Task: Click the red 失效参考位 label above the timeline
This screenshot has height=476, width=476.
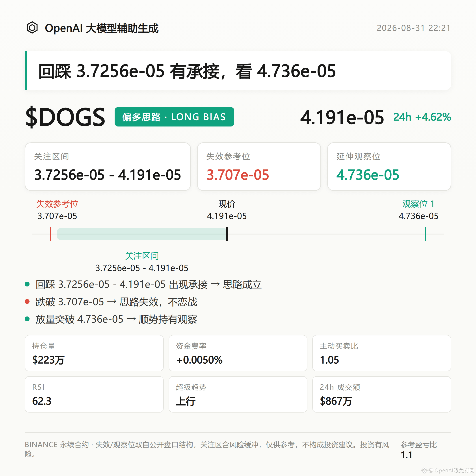Action: (57, 204)
